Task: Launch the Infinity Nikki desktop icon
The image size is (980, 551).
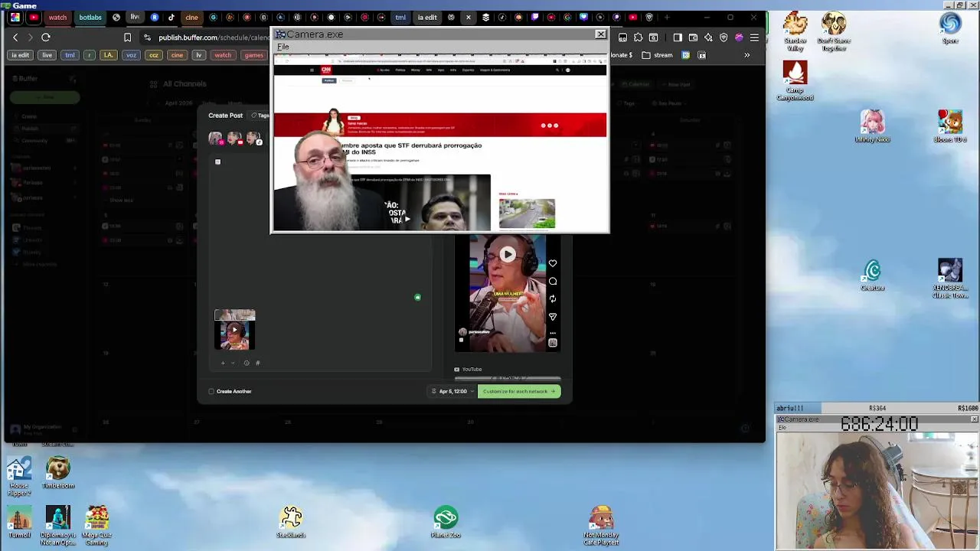Action: tap(872, 126)
